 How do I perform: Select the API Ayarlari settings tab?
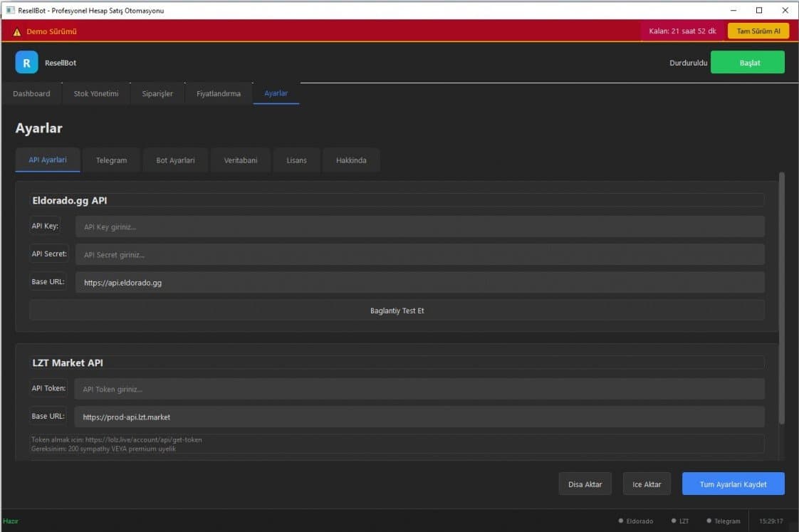48,160
